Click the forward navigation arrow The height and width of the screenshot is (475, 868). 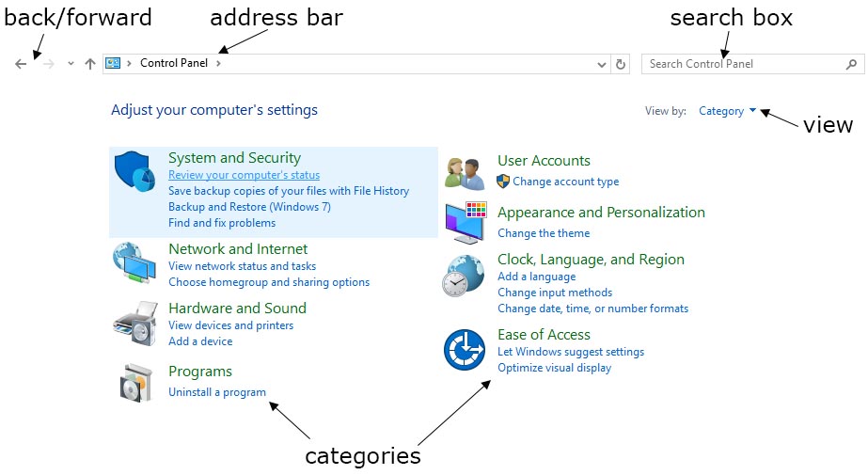point(49,64)
